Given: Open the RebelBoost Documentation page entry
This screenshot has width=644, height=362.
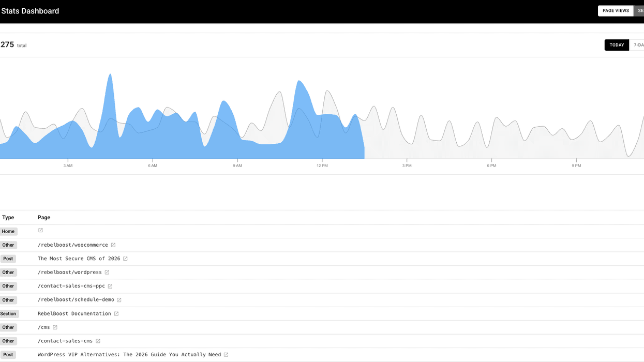Looking at the screenshot, I should [x=74, y=313].
